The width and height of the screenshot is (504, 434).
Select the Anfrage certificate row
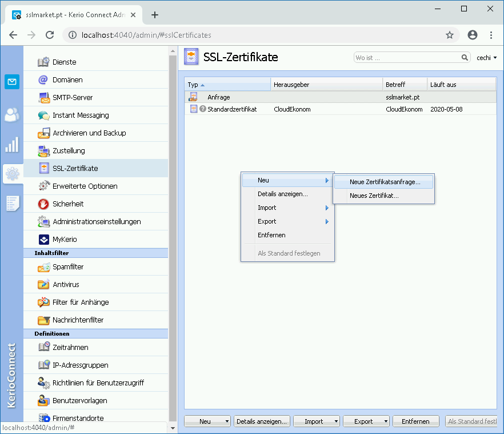pyautogui.click(x=341, y=97)
